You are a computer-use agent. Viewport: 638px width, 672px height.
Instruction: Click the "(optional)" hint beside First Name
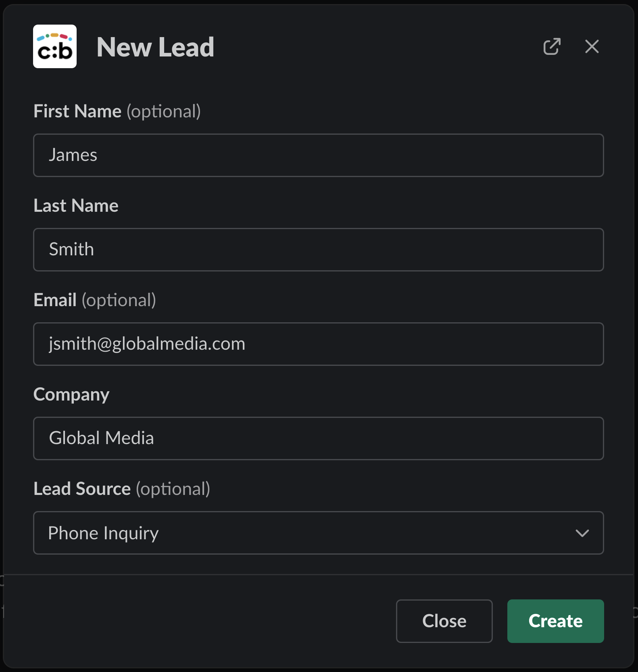click(x=163, y=111)
